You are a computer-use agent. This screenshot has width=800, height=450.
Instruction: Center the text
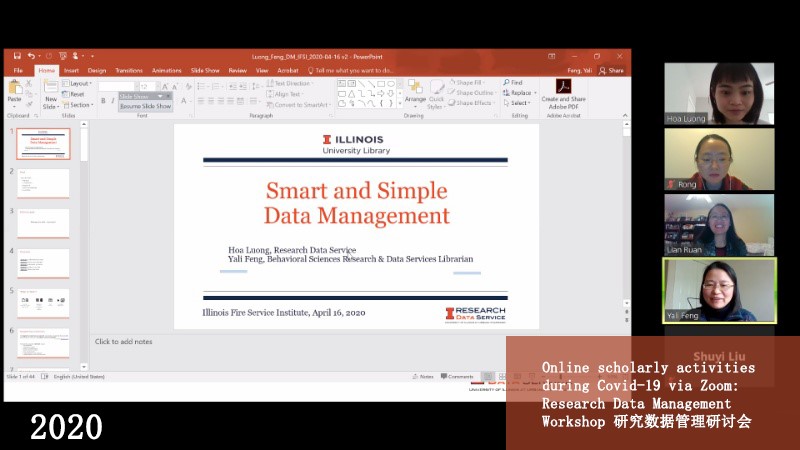click(x=211, y=101)
